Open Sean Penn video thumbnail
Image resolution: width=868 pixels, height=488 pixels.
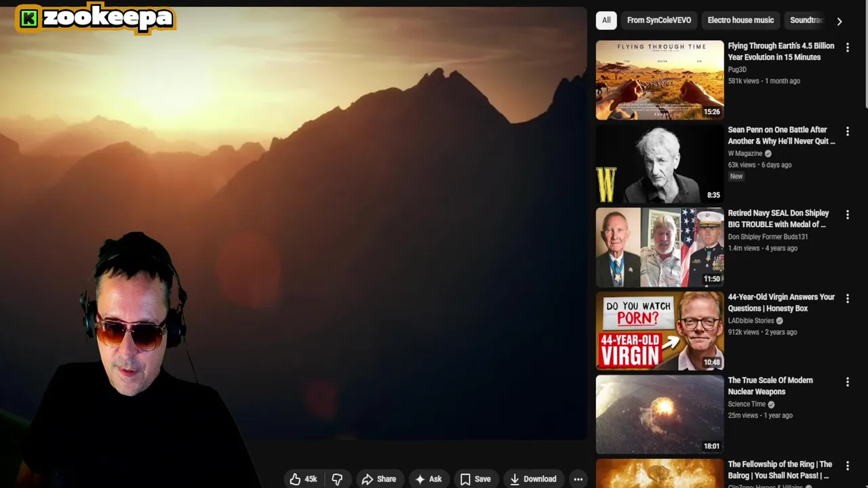pyautogui.click(x=660, y=163)
